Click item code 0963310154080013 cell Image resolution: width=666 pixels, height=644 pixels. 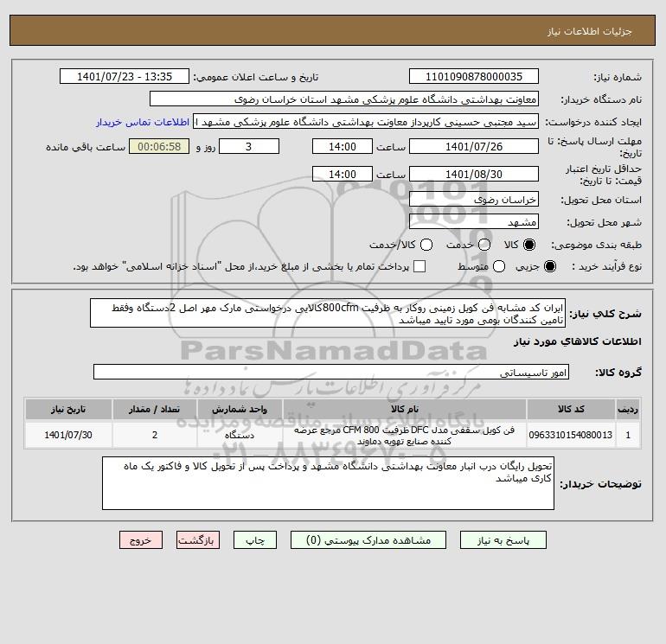point(571,435)
